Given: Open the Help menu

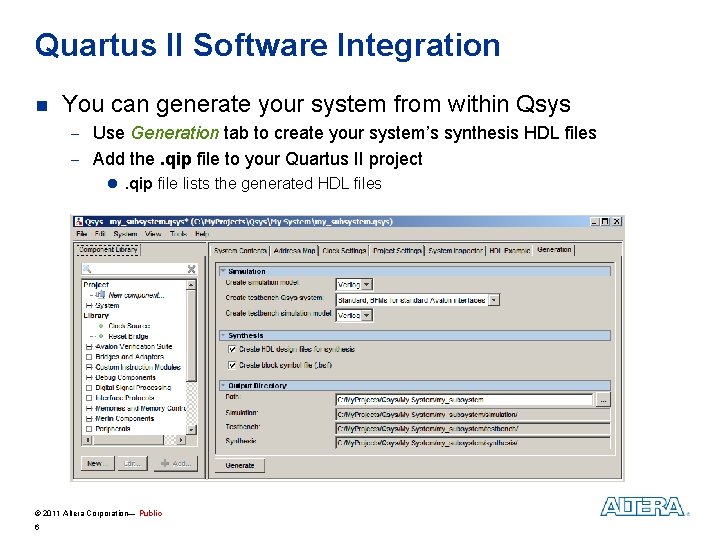Looking at the screenshot, I should (x=202, y=234).
